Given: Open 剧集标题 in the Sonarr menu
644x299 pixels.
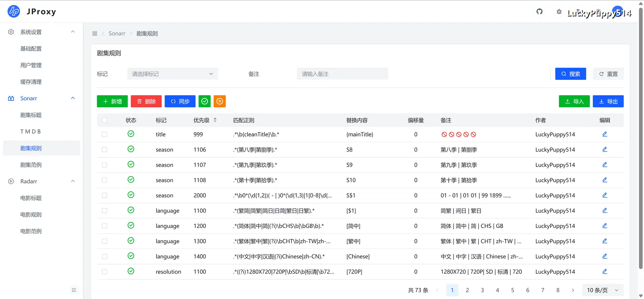Looking at the screenshot, I should click(31, 115).
